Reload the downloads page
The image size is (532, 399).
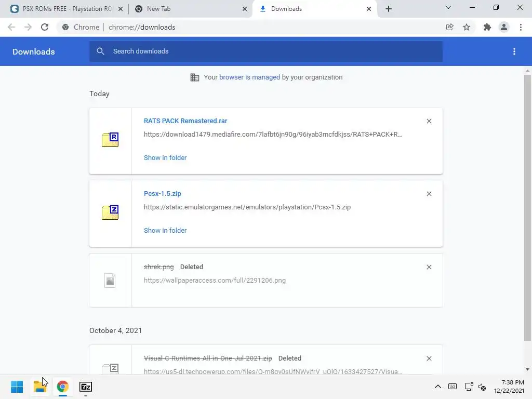[x=45, y=27]
